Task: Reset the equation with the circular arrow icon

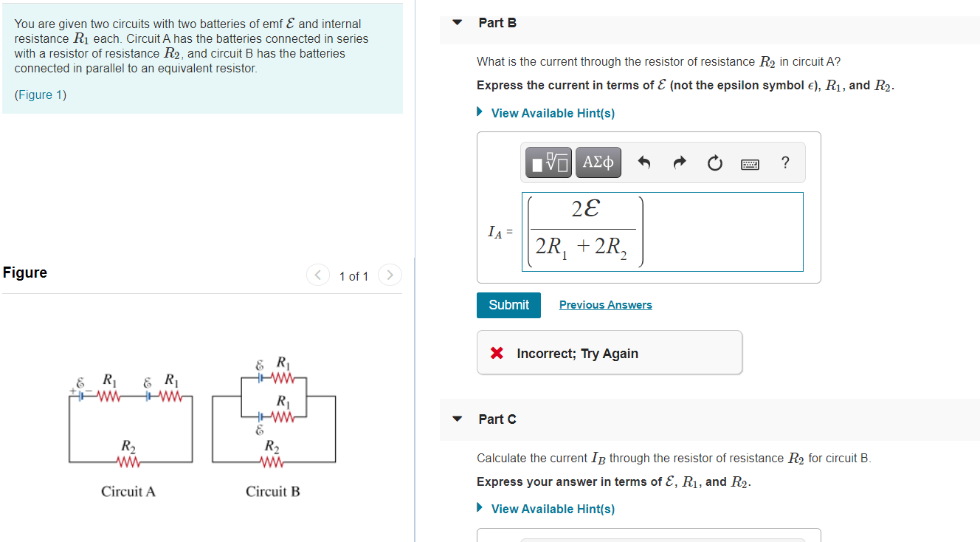Action: point(714,162)
